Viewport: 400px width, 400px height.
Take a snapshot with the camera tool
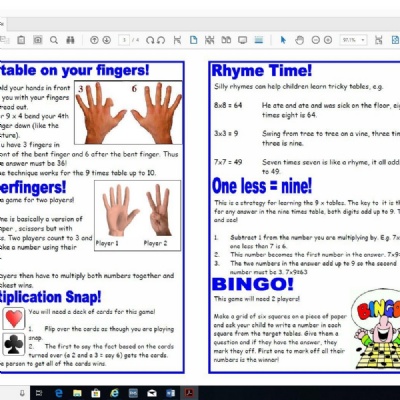click(x=38, y=40)
